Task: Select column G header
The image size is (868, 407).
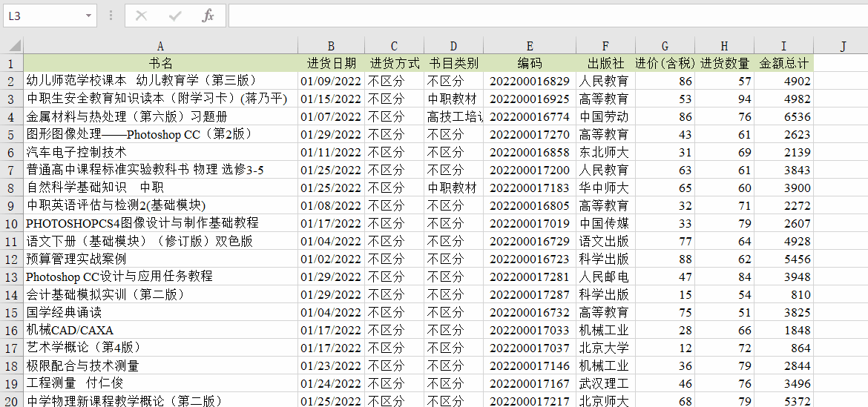Action: click(x=665, y=46)
